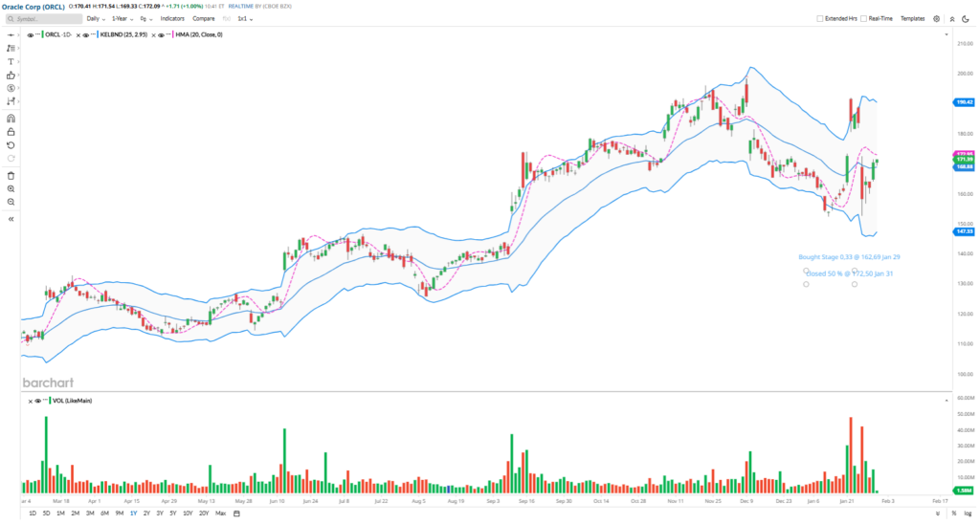This screenshot has height=524, width=980.
Task: Open the Daily frequency dropdown
Action: [97, 18]
